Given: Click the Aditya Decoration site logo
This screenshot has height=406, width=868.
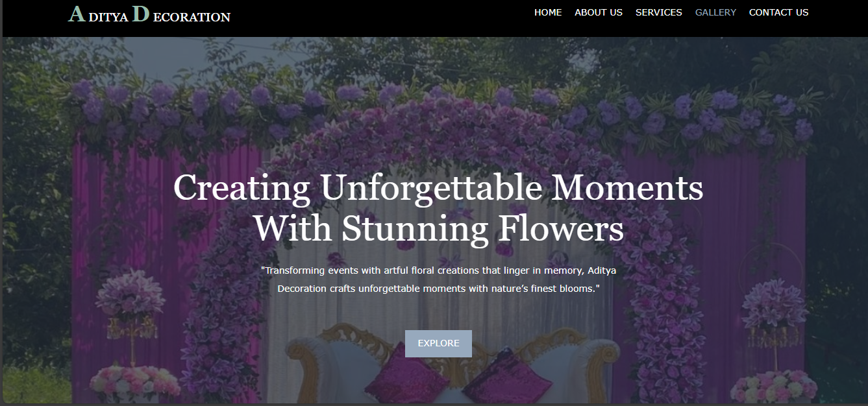Looking at the screenshot, I should pos(149,15).
